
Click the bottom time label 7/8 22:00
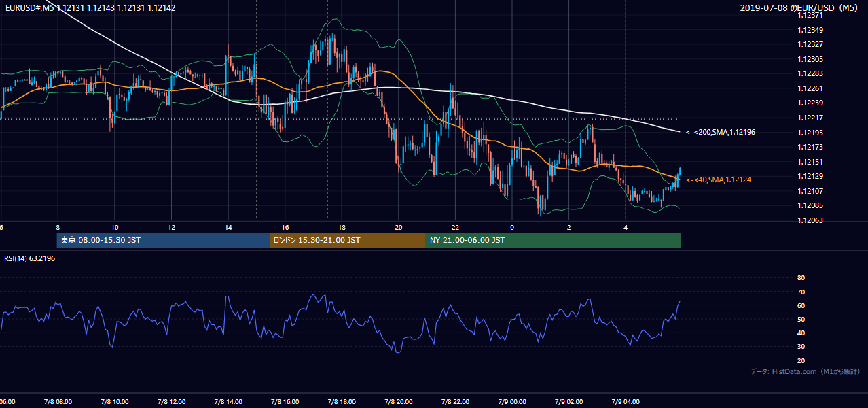pos(455,402)
